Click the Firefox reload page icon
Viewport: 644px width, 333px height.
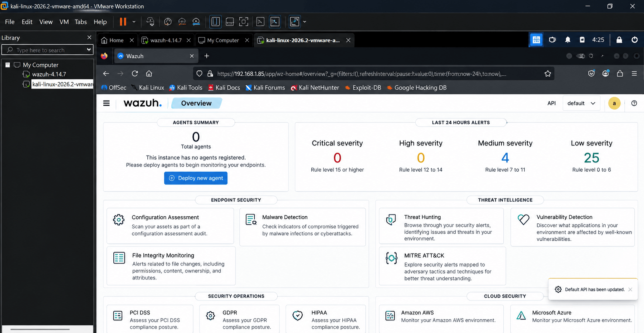[135, 73]
